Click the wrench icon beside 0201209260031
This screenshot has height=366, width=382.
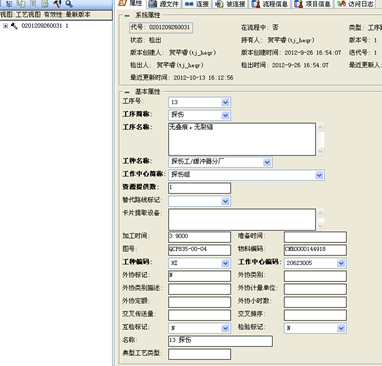14,26
